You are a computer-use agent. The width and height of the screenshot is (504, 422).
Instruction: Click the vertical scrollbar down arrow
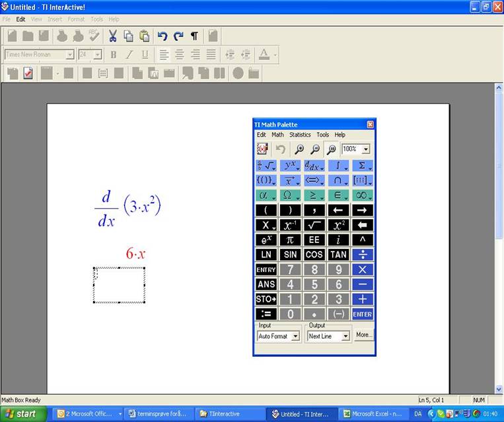click(x=499, y=390)
